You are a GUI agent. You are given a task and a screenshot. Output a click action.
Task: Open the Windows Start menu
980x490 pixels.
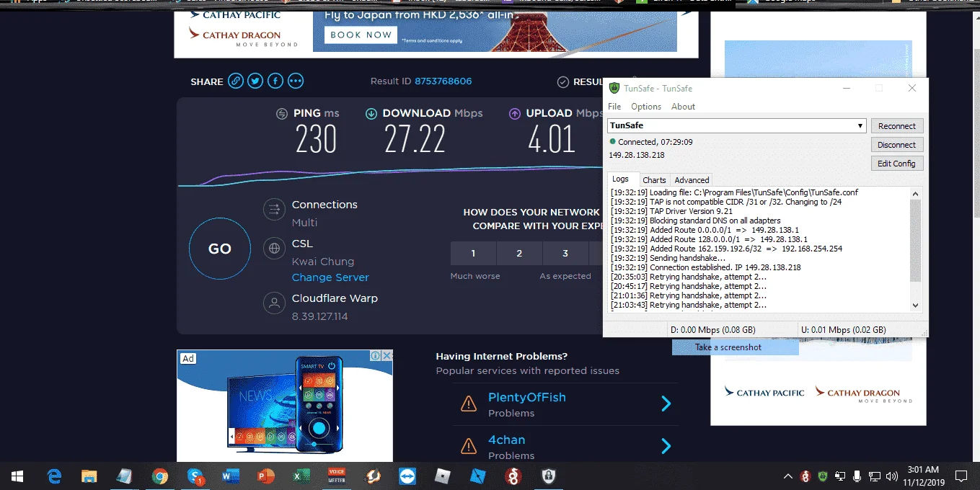pyautogui.click(x=17, y=476)
